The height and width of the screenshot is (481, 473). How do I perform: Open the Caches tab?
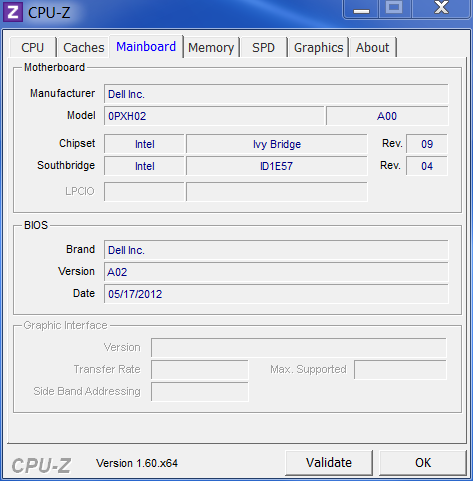point(84,48)
